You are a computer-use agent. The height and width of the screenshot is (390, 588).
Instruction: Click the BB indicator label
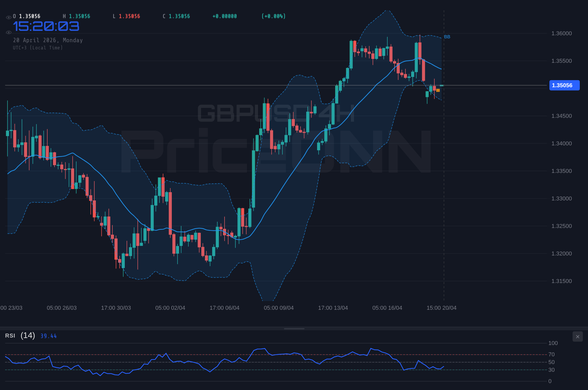pyautogui.click(x=447, y=37)
